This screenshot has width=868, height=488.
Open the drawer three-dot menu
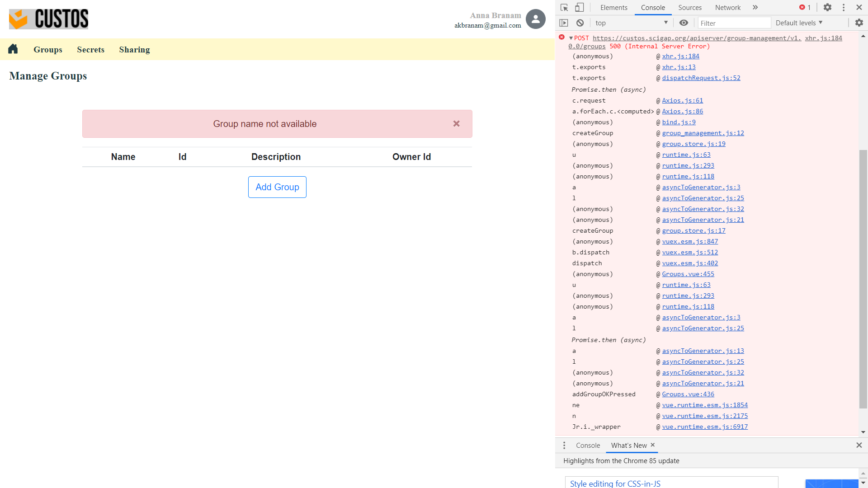(564, 446)
